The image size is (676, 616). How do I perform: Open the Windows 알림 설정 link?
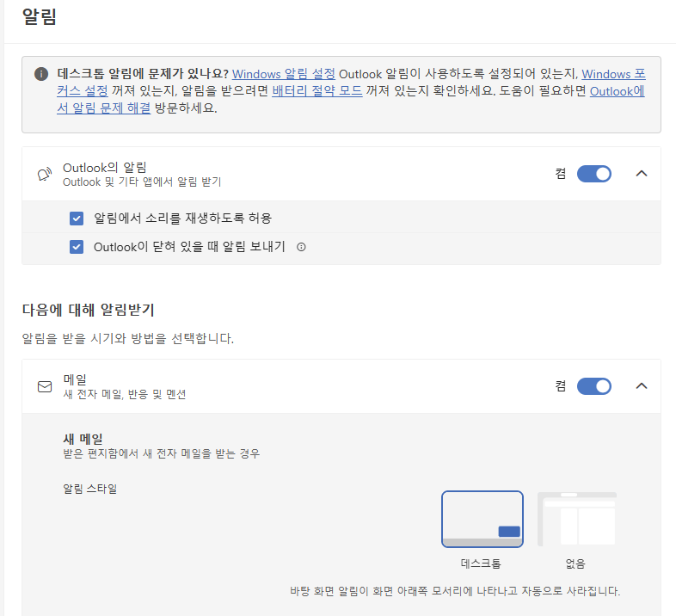284,74
